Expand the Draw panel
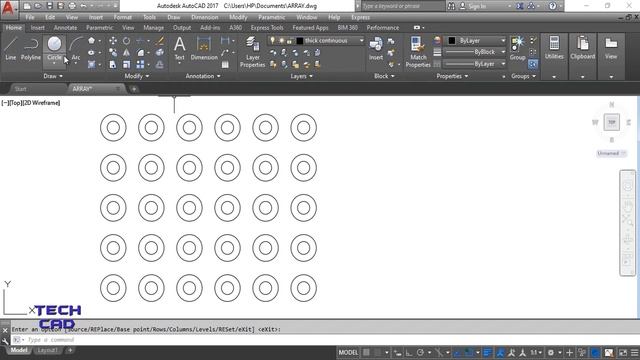This screenshot has width=640, height=360. pos(53,76)
